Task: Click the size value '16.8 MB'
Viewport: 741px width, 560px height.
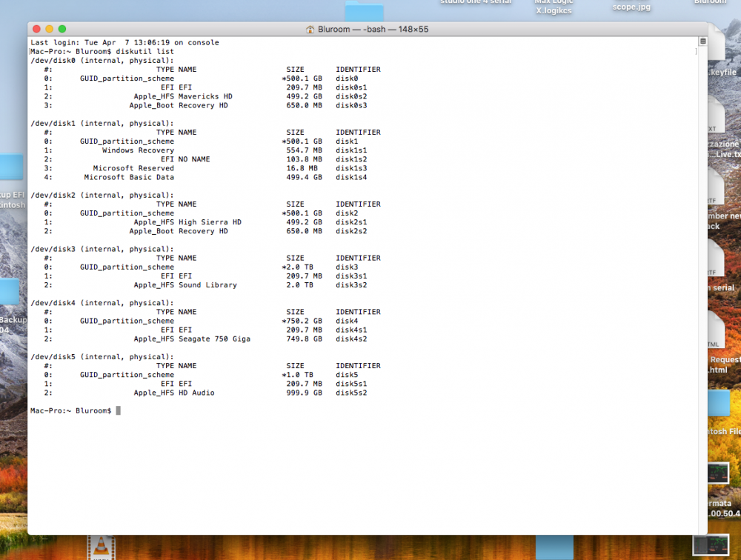Action: (x=302, y=168)
